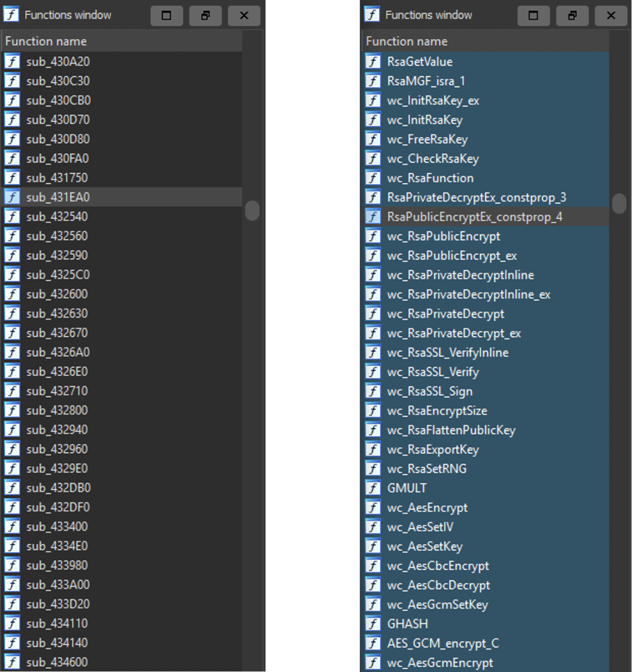The width and height of the screenshot is (632, 672).
Task: Click the function icon next to wc_InitRsaKey
Action: pyautogui.click(x=373, y=120)
